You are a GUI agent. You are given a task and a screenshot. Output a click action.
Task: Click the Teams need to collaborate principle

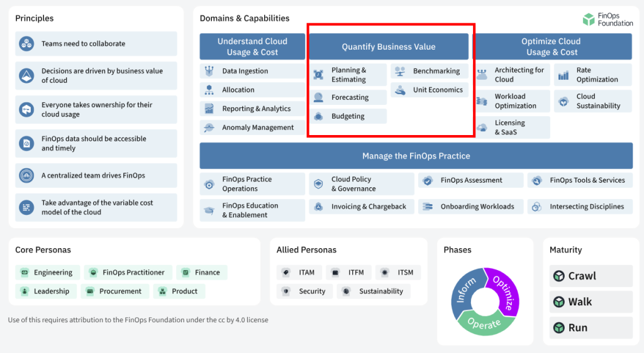[x=96, y=43]
